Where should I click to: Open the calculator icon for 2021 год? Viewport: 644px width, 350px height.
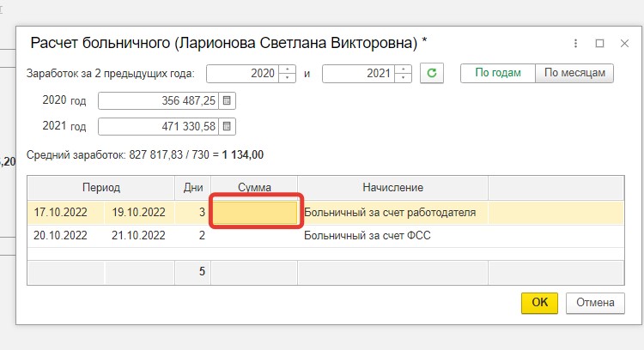tap(227, 126)
